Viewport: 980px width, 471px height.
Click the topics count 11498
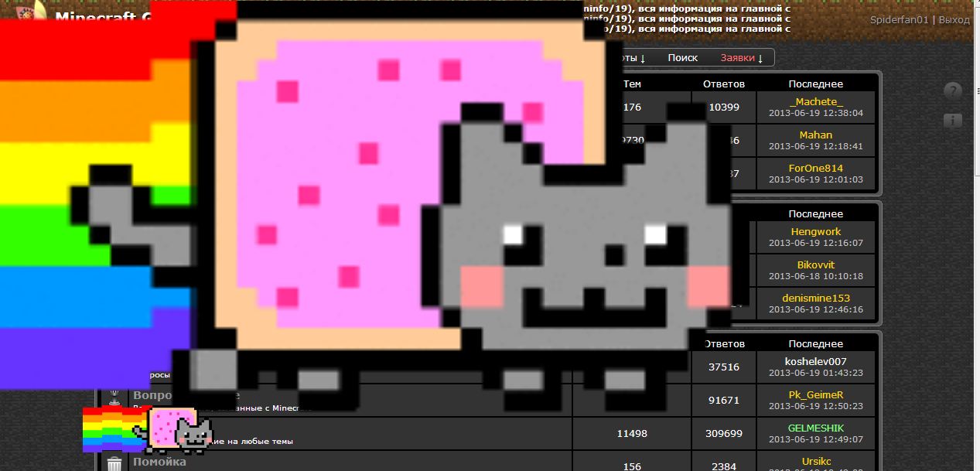pyautogui.click(x=632, y=434)
